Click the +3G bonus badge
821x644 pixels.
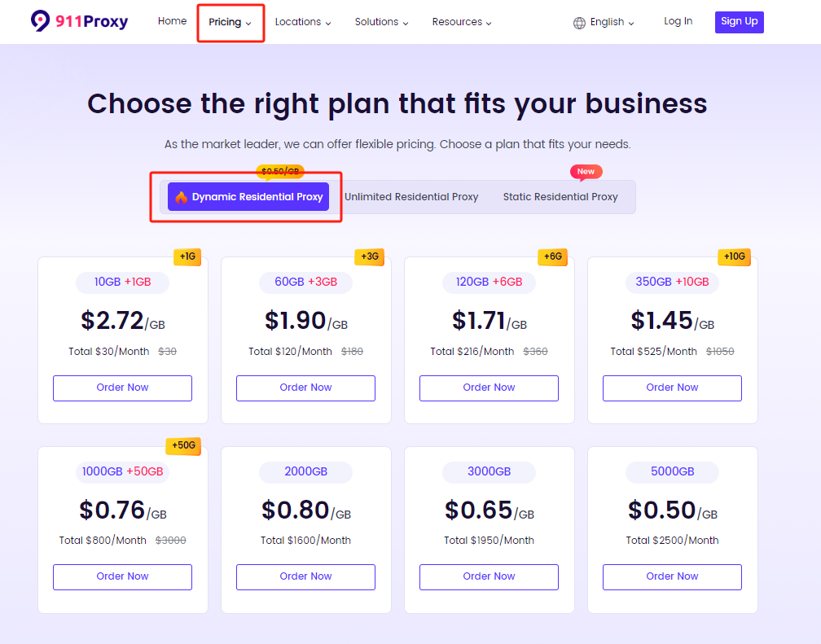pos(370,256)
